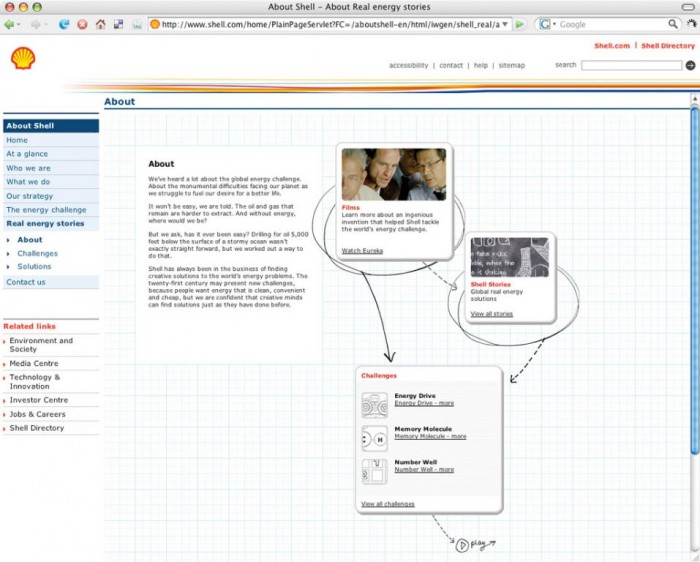Screen dimensions: 700x562
Task: Click the Number Well challenge icon
Action: (374, 471)
